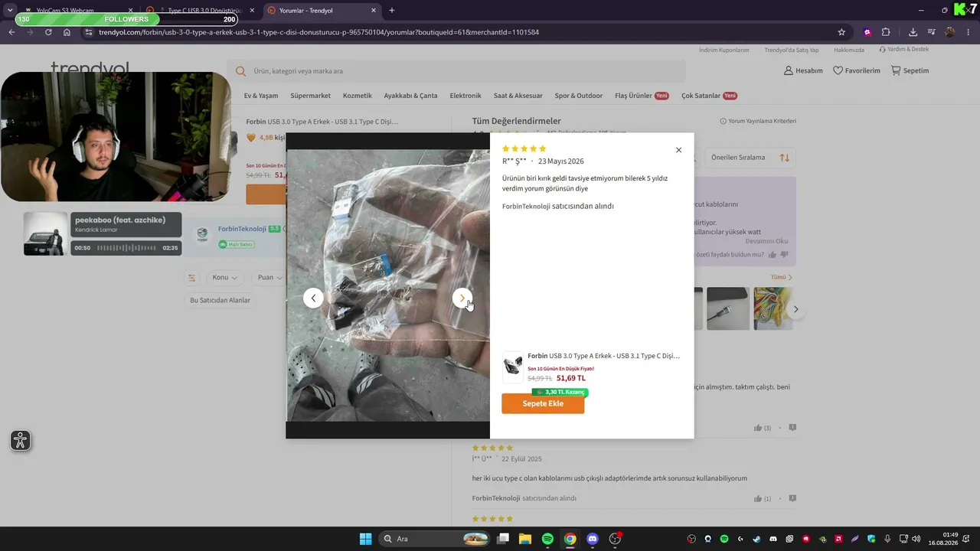The image size is (980, 551).
Task: Open the İndirim Kuponlarım link
Action: [x=724, y=50]
